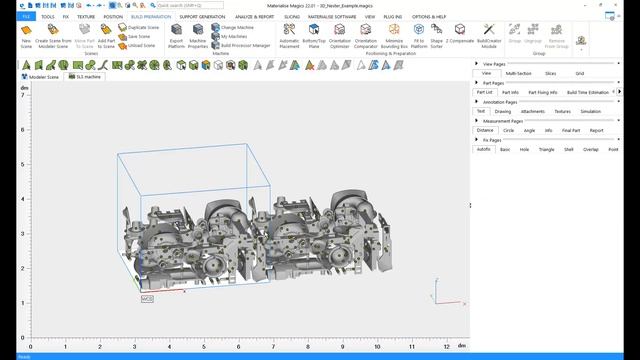Click Add Part to Scene icon
Screen dimensions: 640x360
[106, 30]
